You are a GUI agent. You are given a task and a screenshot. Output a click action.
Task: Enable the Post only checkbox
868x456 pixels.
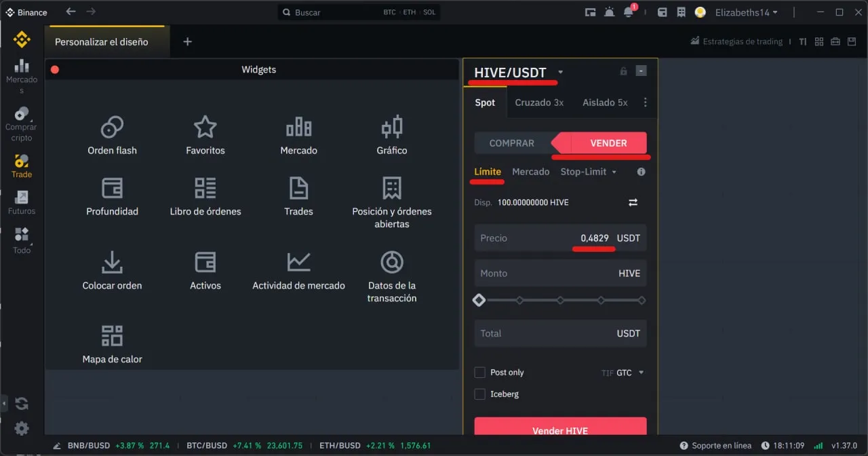(480, 372)
